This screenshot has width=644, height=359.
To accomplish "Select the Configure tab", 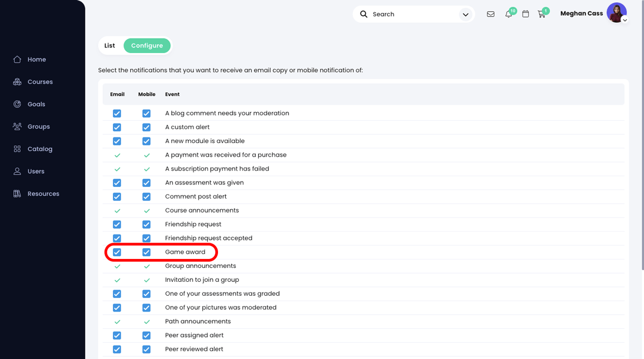I will pos(147,45).
